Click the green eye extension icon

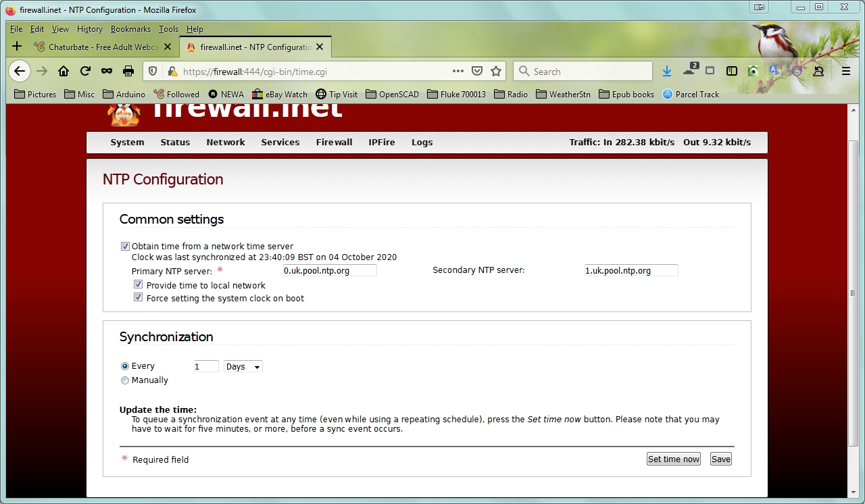753,71
